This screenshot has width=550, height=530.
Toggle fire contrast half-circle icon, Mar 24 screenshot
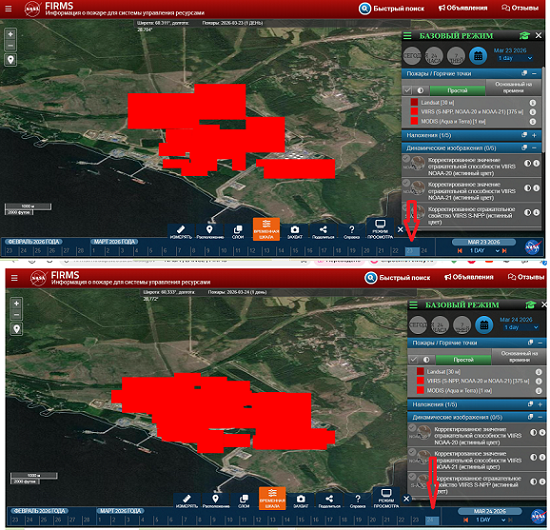tap(426, 360)
